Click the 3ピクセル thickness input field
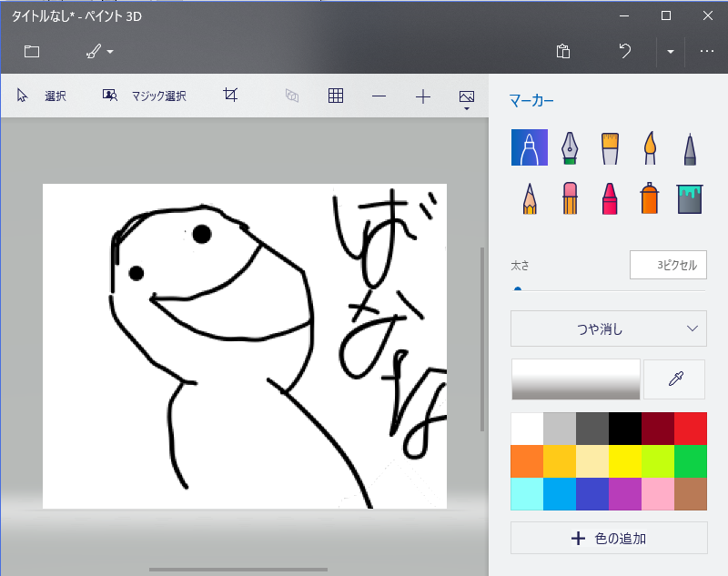 coord(668,265)
